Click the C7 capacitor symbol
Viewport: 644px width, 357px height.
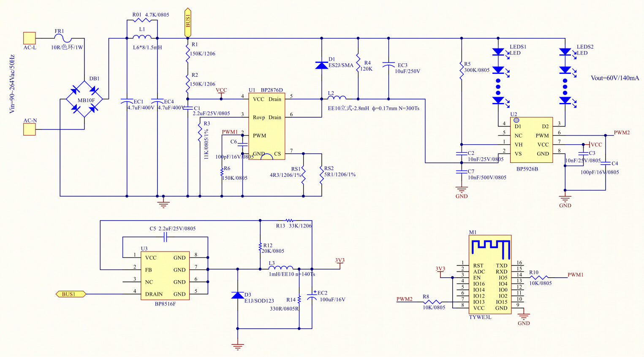click(x=462, y=172)
